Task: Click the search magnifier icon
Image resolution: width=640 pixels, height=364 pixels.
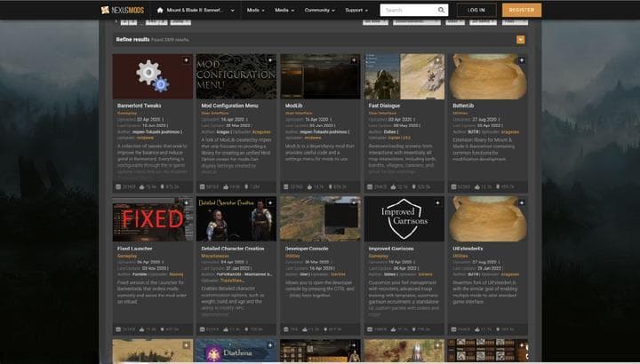Action: tap(441, 10)
